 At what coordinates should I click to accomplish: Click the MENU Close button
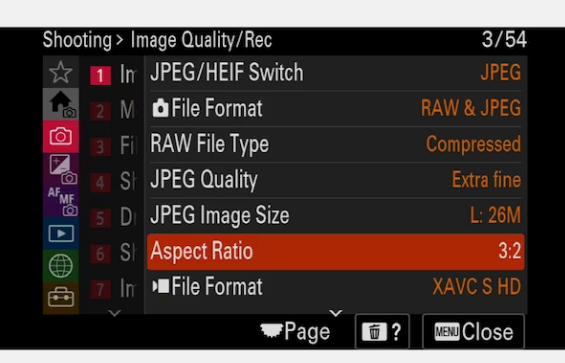tap(473, 331)
